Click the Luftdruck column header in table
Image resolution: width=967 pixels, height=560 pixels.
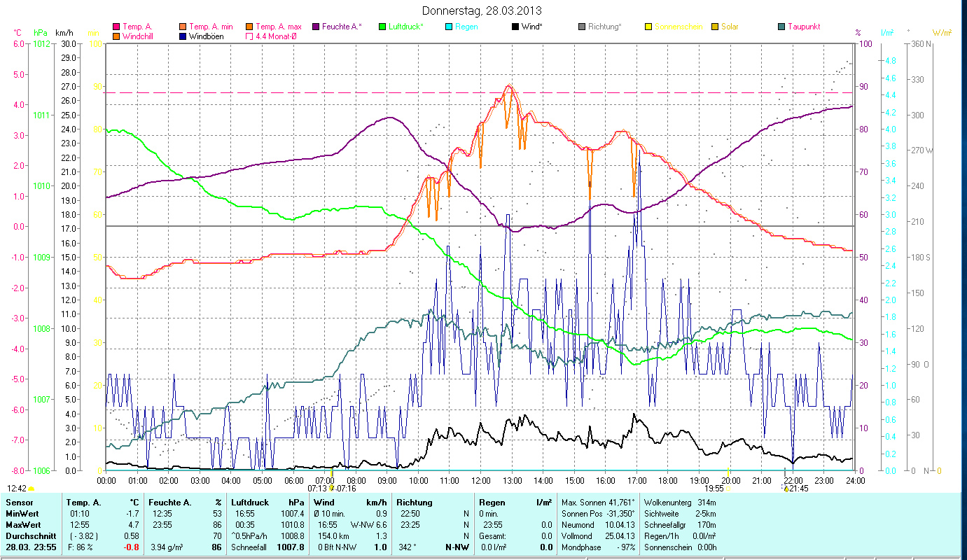(249, 503)
